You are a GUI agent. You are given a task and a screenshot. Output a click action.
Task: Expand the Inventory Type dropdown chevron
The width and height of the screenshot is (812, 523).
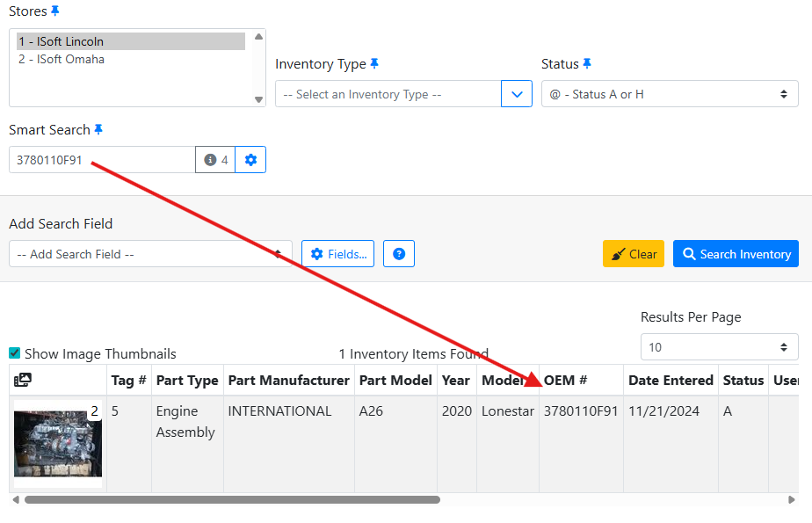[517, 94]
